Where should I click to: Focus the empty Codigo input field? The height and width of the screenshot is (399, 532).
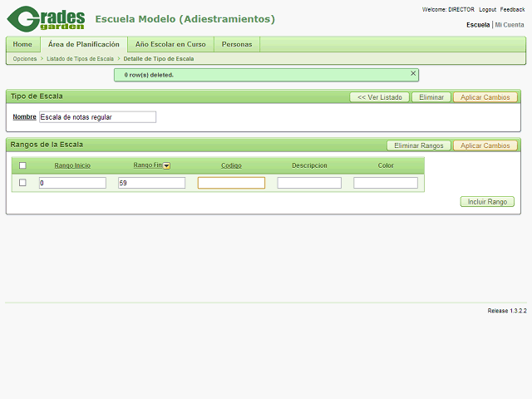(x=231, y=183)
